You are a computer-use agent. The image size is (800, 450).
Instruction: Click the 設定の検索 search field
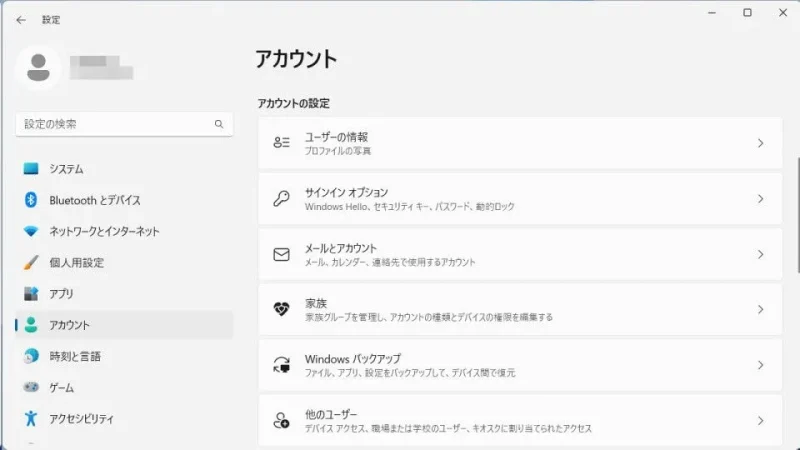coord(115,124)
